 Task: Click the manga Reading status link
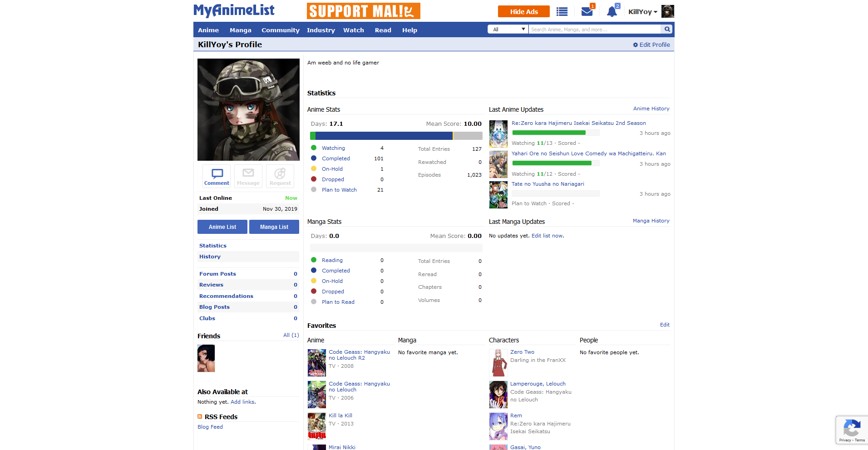click(x=332, y=260)
